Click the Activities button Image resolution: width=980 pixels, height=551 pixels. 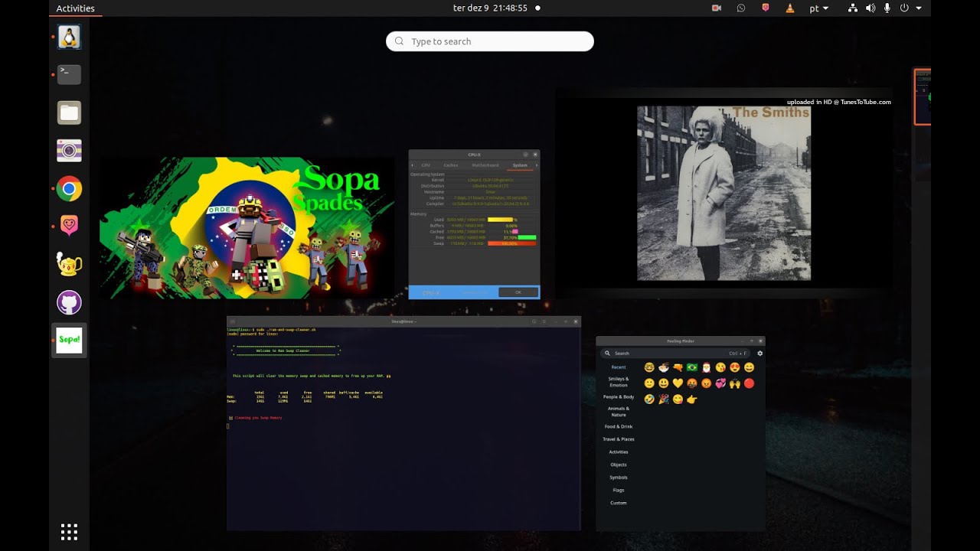click(75, 8)
